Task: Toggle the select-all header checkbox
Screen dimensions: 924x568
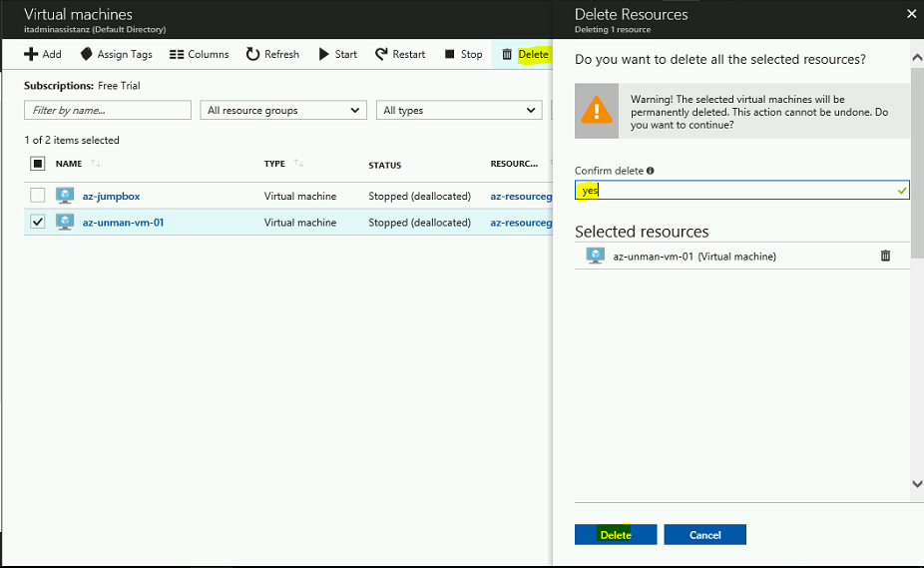Action: tap(38, 164)
